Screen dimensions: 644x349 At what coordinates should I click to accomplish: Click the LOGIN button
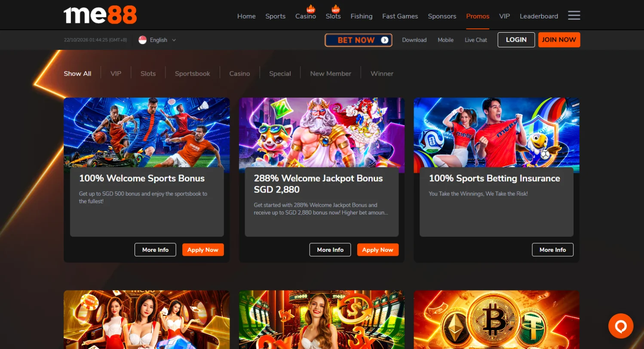pyautogui.click(x=516, y=40)
